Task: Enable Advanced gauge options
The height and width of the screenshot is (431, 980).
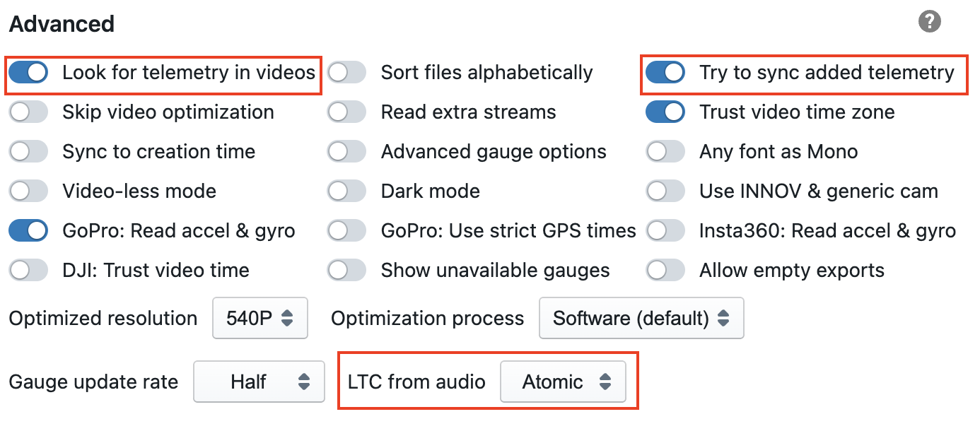Action: [x=346, y=151]
